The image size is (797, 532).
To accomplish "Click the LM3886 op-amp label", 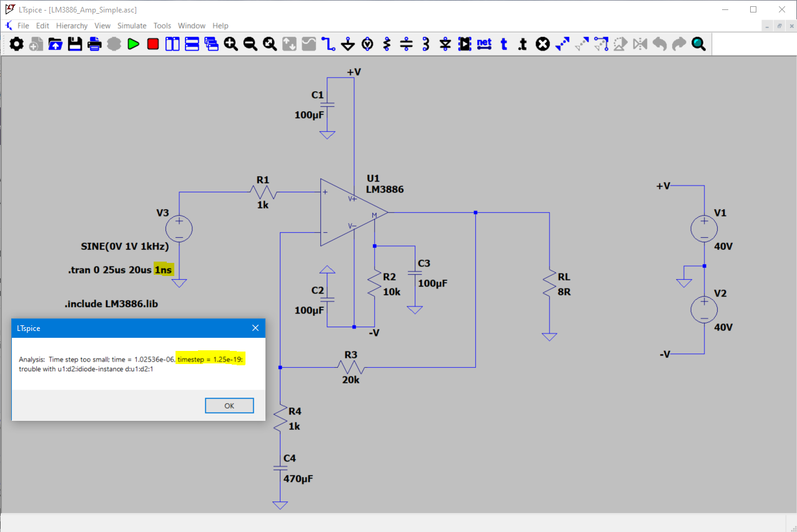I will pos(385,189).
